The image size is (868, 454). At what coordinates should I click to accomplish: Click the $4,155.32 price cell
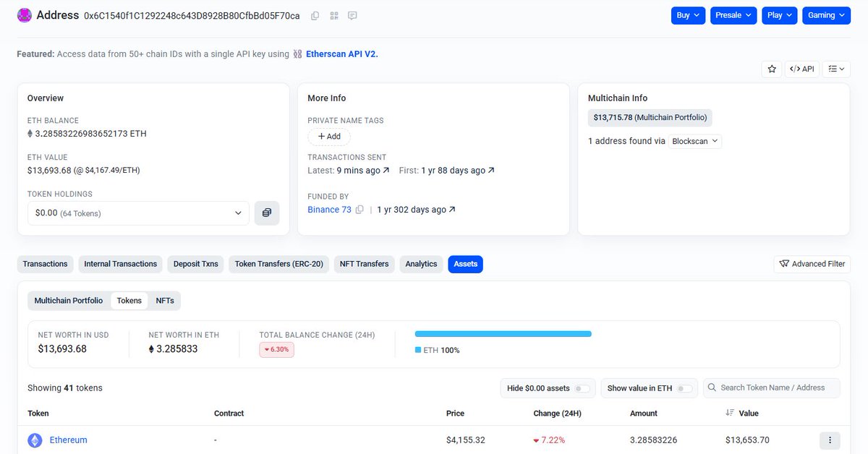[x=466, y=440]
